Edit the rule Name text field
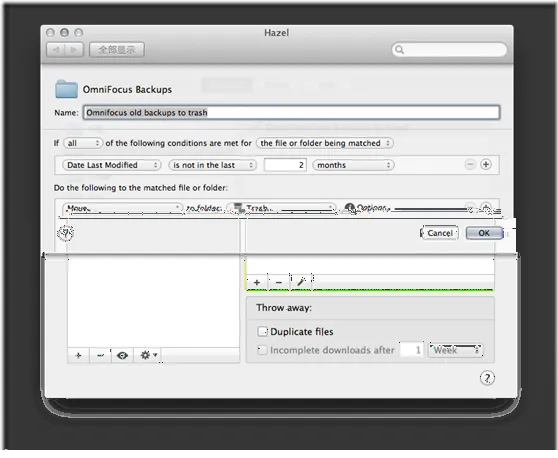558x458 pixels. (x=291, y=112)
